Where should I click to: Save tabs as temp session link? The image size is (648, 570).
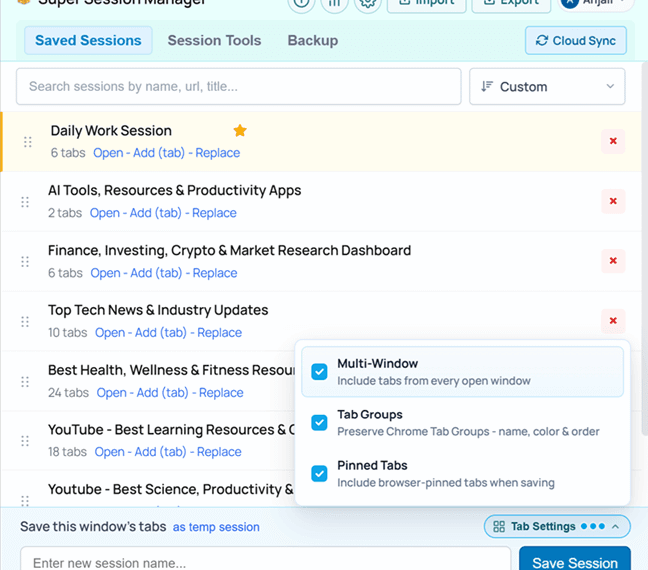(216, 527)
